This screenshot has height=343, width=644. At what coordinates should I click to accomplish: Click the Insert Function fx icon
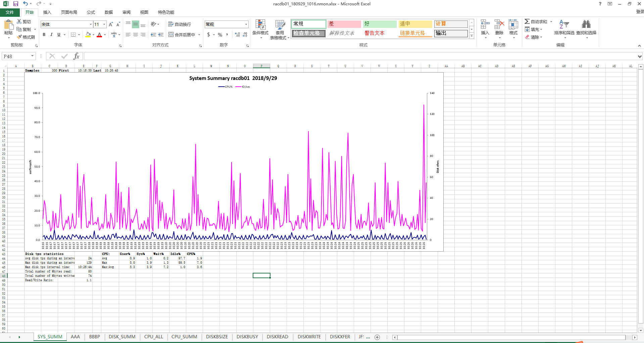pyautogui.click(x=77, y=56)
